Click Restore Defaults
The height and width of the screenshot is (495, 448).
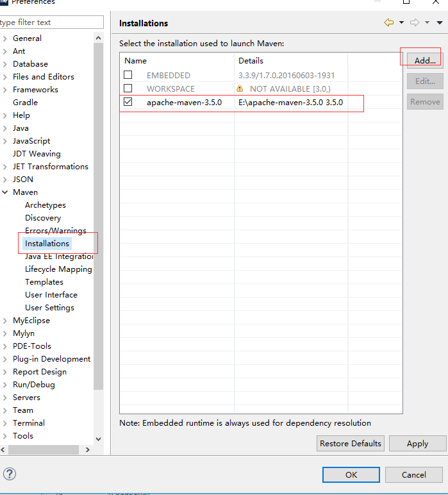coord(350,444)
